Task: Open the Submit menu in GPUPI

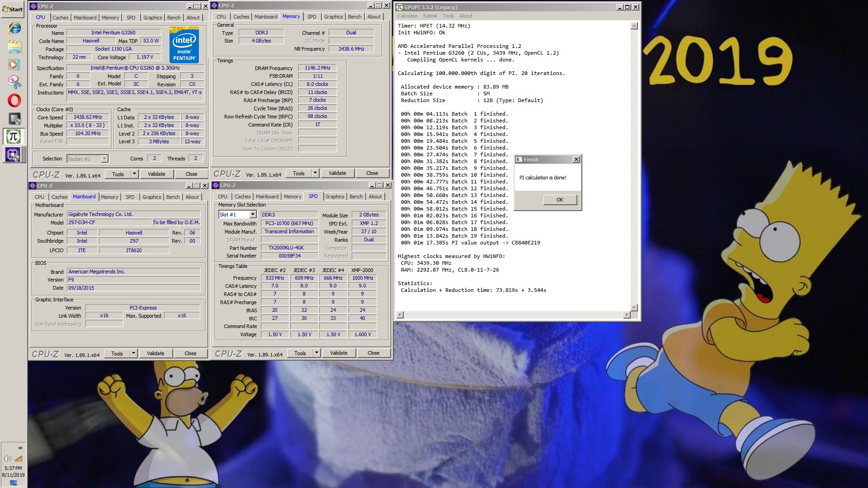Action: (x=430, y=16)
